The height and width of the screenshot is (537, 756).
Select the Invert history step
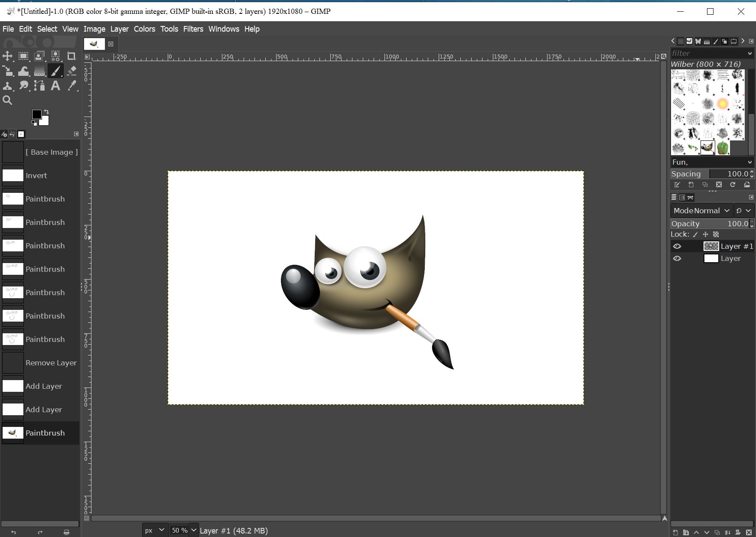pos(40,176)
